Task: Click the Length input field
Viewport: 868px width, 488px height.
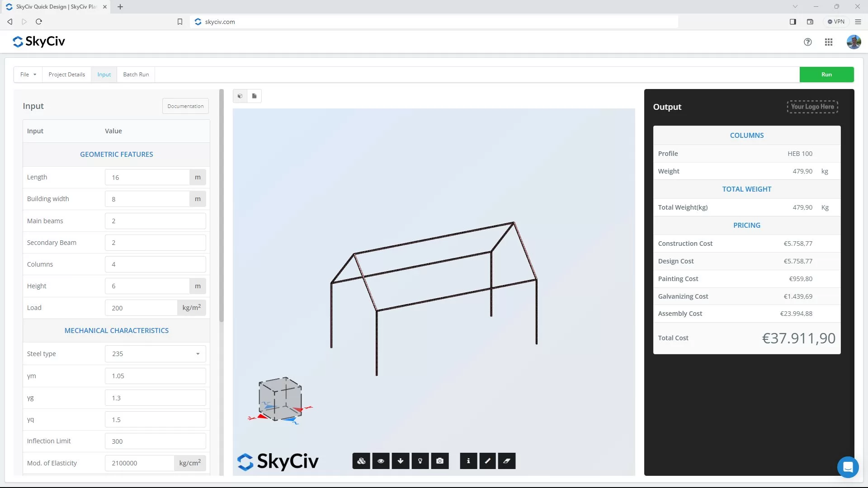Action: tap(147, 177)
